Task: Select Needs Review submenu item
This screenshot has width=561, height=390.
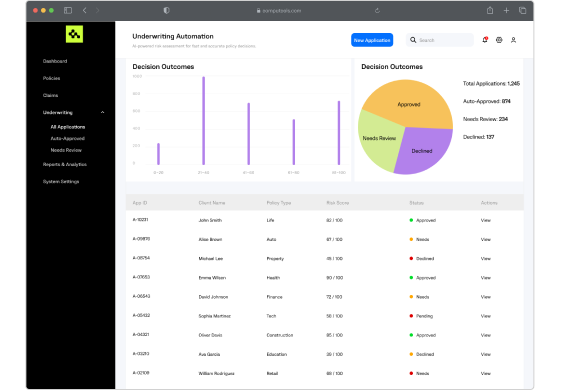Action: click(x=66, y=150)
